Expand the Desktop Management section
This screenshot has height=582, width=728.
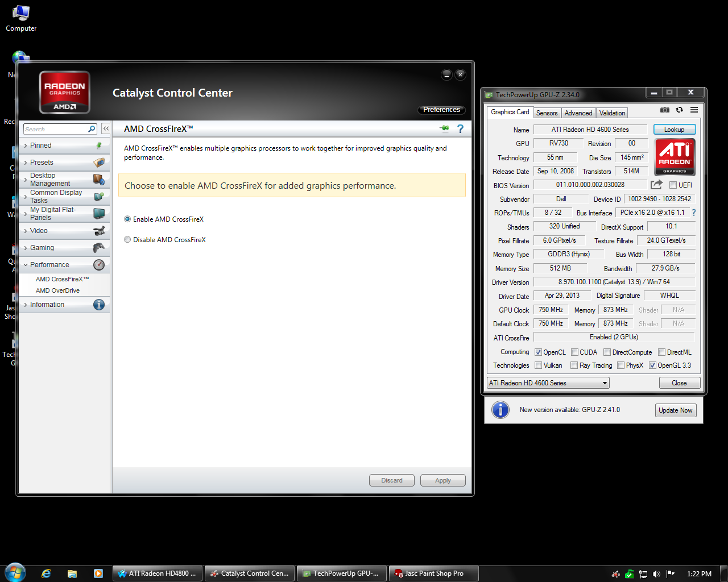click(64, 180)
